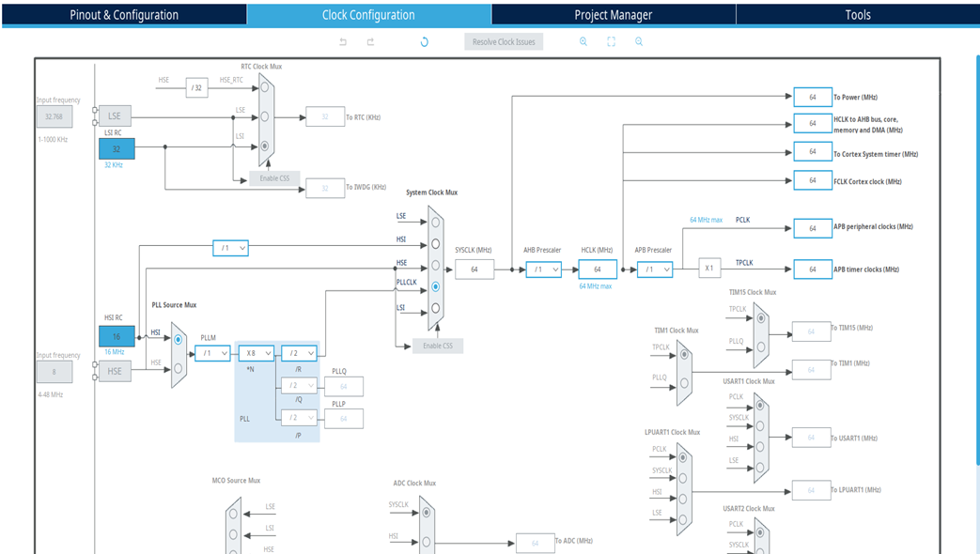Click the Redo icon in the toolbar

pos(371,41)
